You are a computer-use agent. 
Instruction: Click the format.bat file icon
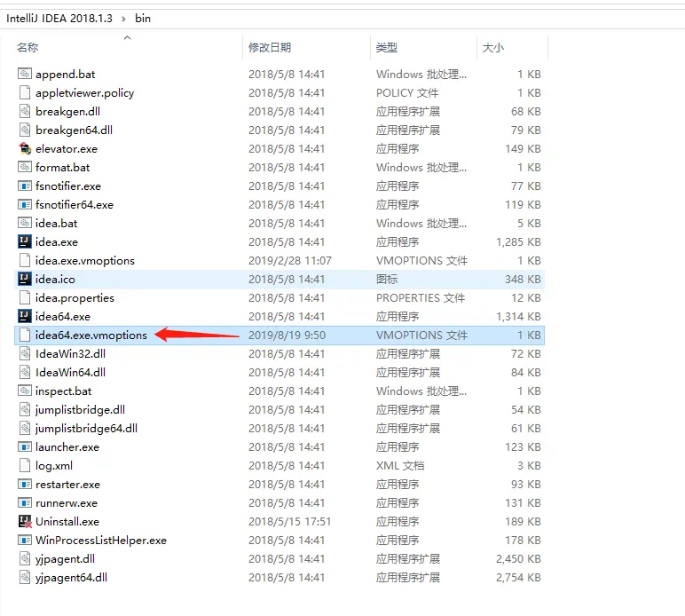25,167
